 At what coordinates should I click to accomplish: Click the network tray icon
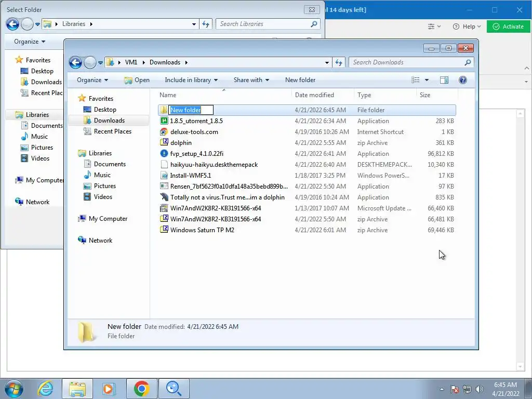coord(467,389)
